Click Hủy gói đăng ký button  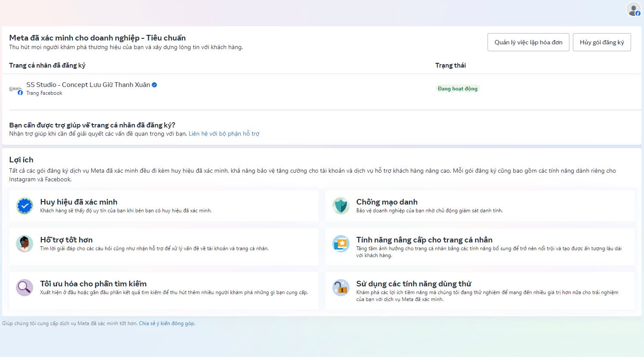(602, 42)
